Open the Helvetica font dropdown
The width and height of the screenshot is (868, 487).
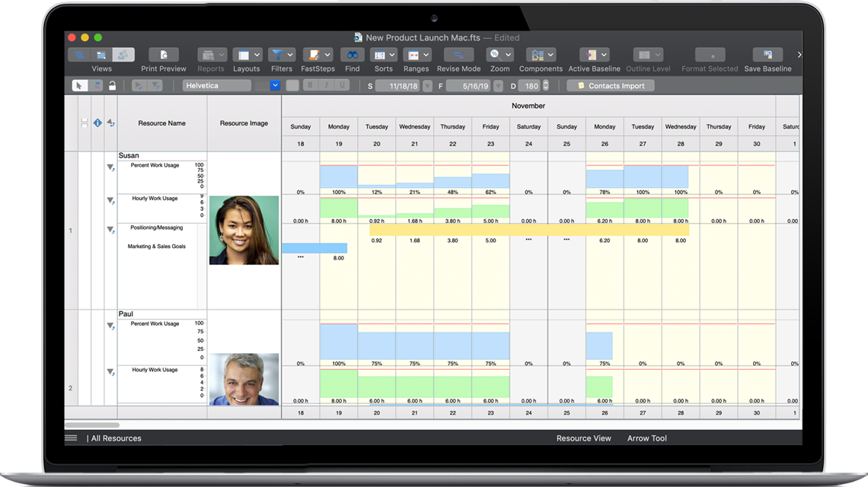[217, 85]
